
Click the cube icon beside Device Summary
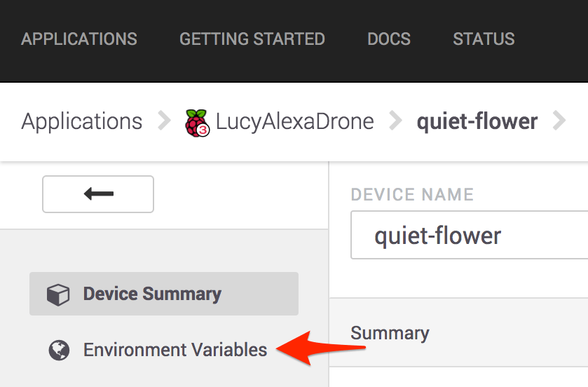pyautogui.click(x=57, y=294)
